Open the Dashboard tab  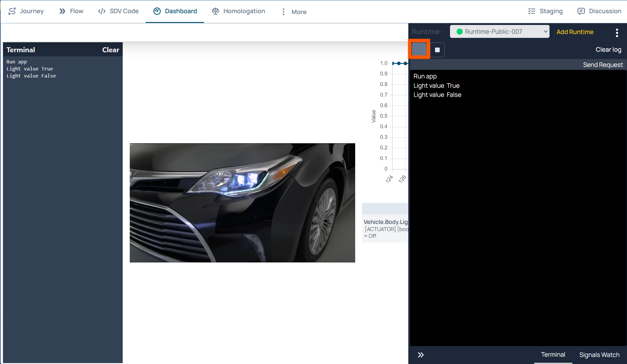175,11
